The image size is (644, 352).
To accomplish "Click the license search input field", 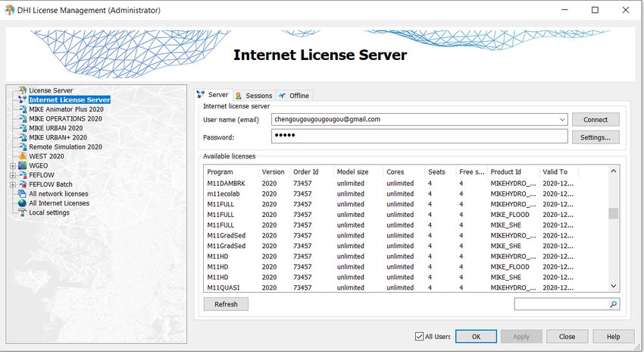I will (561, 304).
